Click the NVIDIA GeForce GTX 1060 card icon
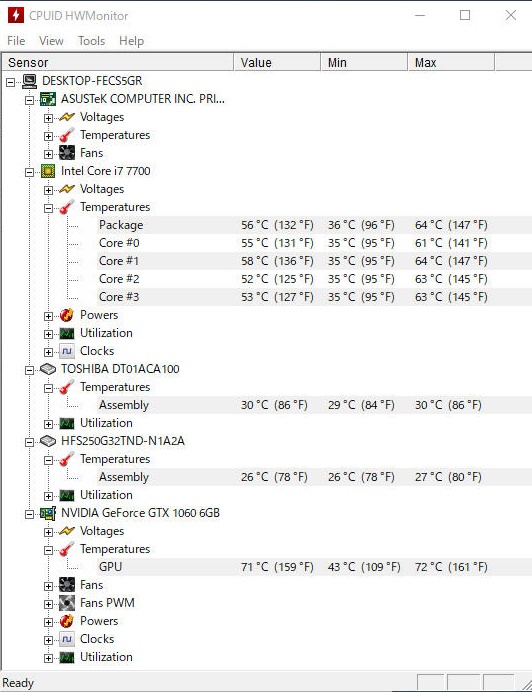Viewport: 532px width, 692px height. [x=48, y=513]
